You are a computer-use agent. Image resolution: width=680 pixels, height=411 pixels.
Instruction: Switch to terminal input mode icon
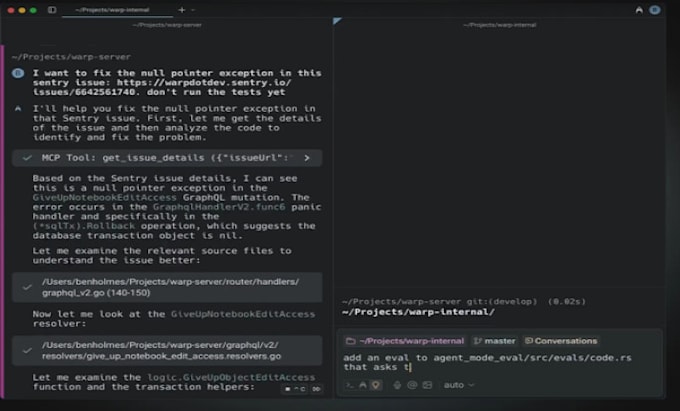[350, 385]
